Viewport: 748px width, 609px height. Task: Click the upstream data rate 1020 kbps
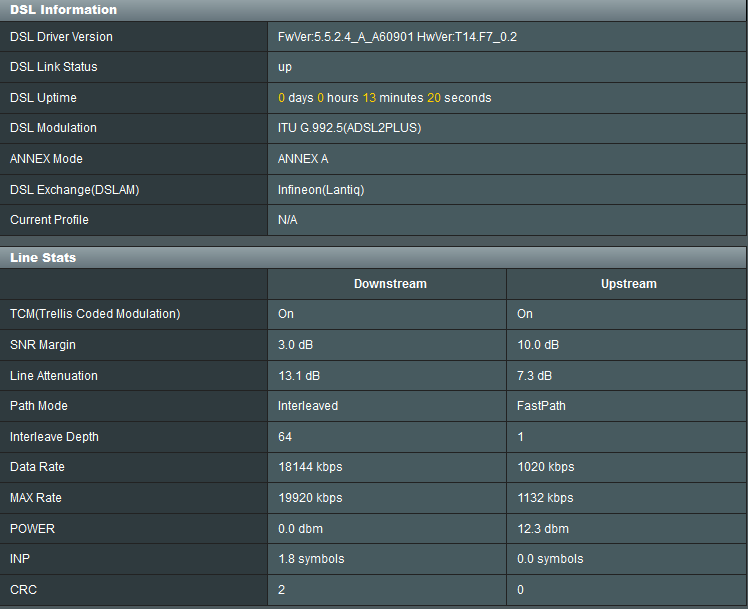(x=546, y=467)
